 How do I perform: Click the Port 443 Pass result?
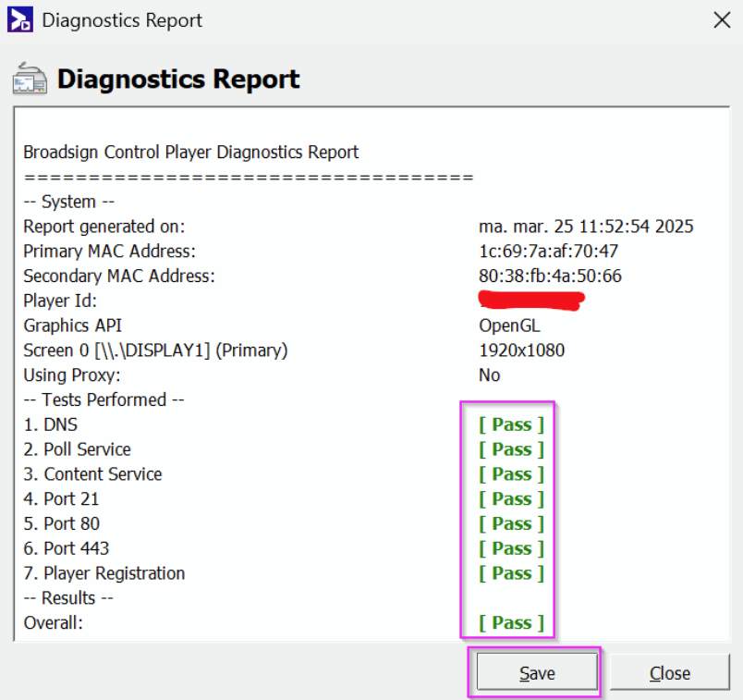point(511,548)
